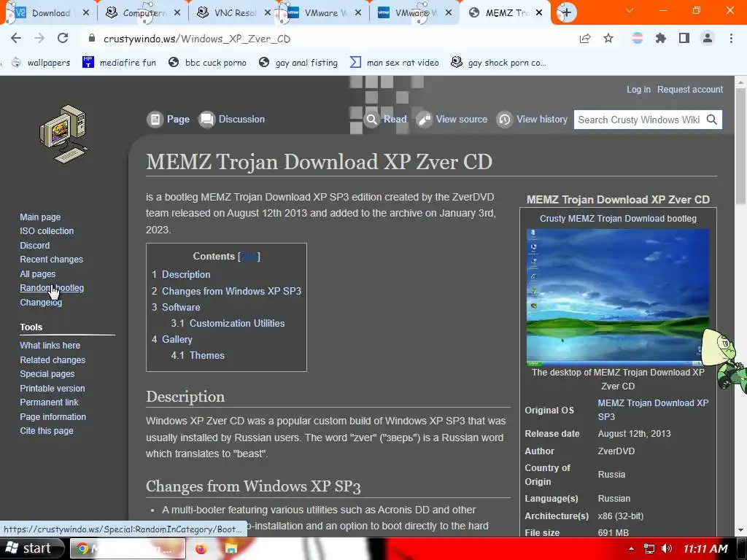Toggle the browser side panel icon

point(684,38)
